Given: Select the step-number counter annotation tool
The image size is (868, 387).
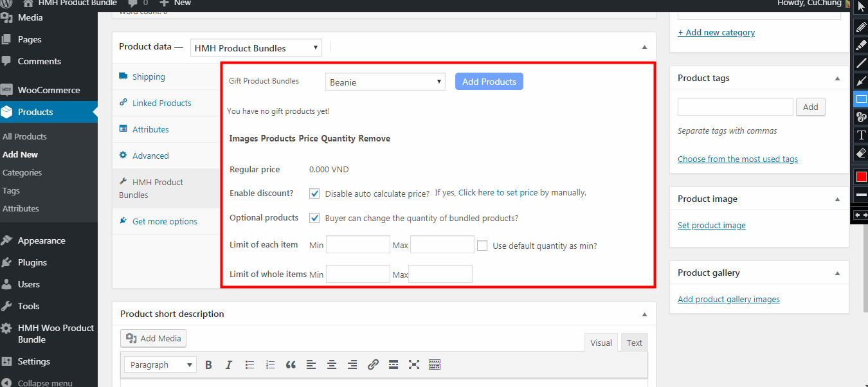Looking at the screenshot, I should [862, 117].
